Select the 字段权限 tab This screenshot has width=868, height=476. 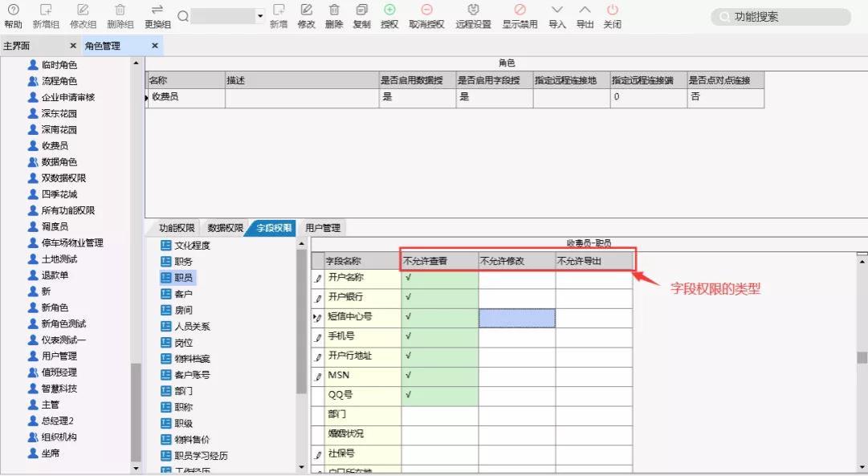pyautogui.click(x=274, y=227)
